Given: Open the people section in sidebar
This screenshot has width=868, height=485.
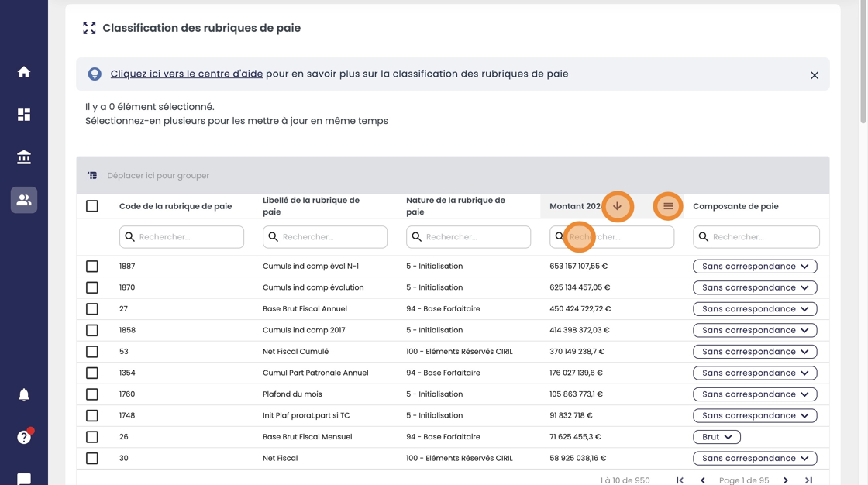Looking at the screenshot, I should [24, 200].
